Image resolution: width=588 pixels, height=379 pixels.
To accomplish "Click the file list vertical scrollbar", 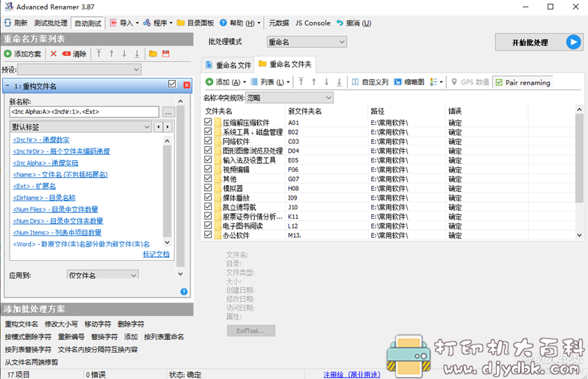I will pyautogui.click(x=579, y=173).
